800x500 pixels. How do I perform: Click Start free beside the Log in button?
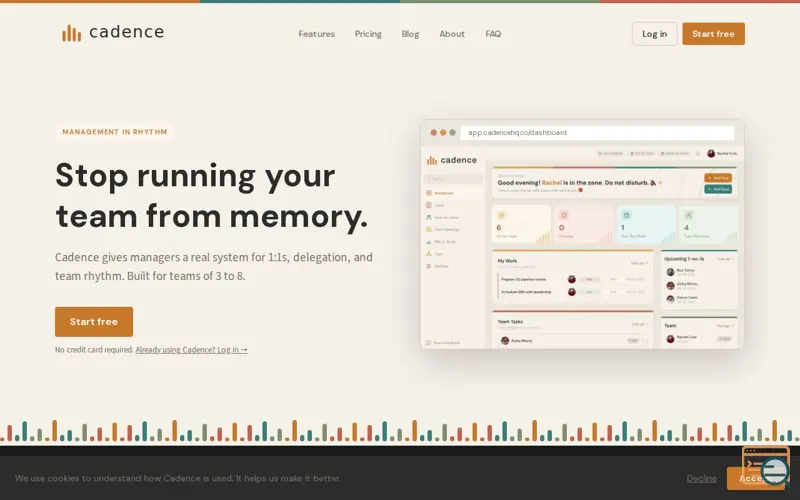point(713,34)
